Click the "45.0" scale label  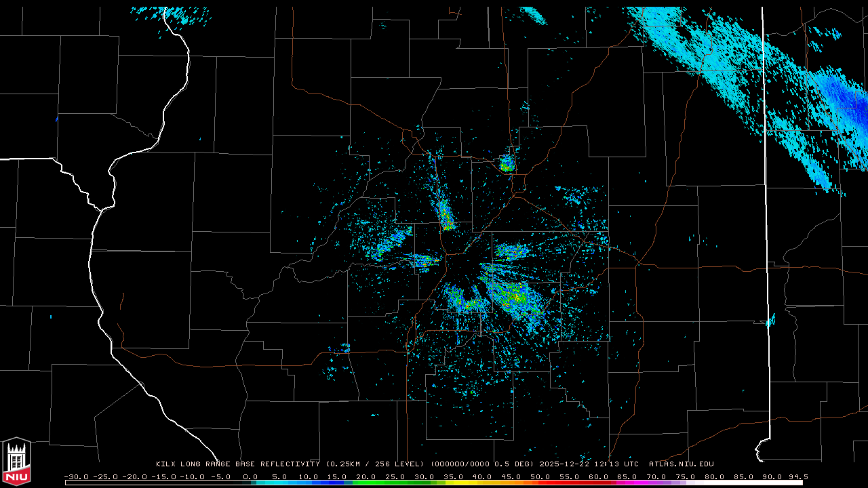(512, 476)
